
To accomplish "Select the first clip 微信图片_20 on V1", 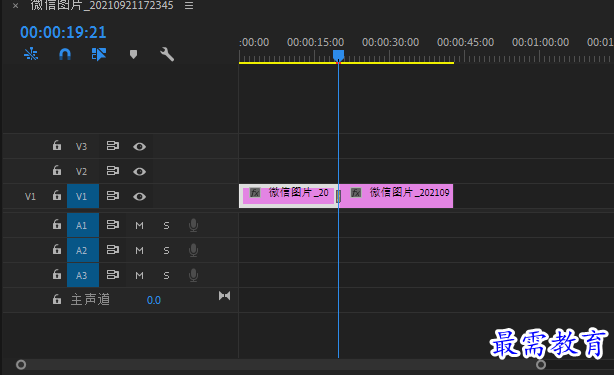I will [x=288, y=196].
